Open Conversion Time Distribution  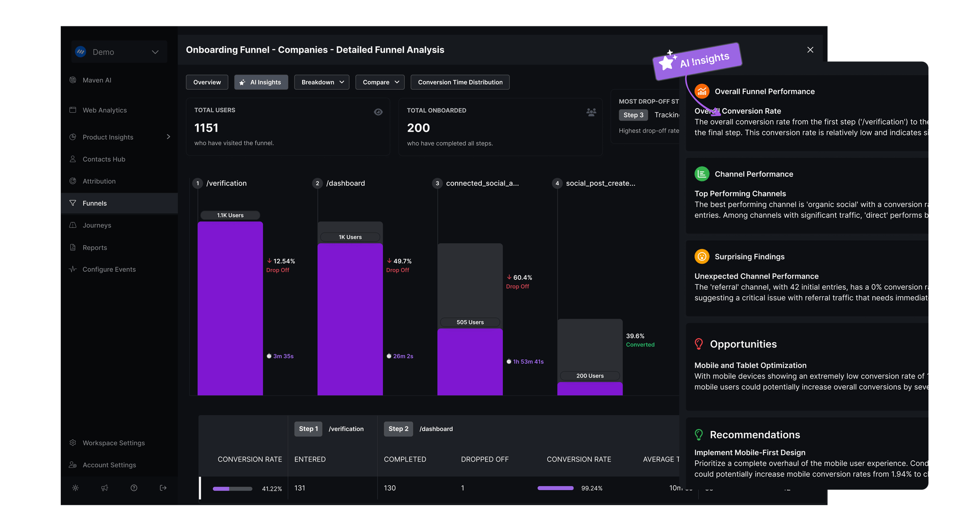(459, 82)
